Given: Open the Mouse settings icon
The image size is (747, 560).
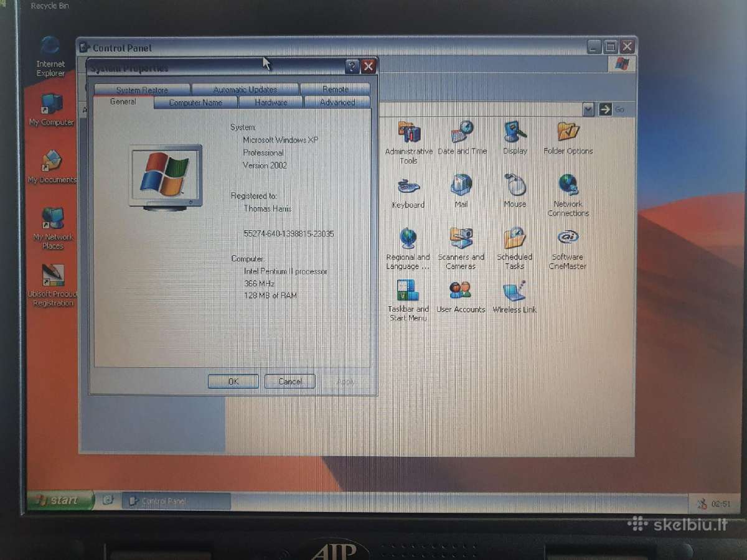Looking at the screenshot, I should click(x=515, y=191).
